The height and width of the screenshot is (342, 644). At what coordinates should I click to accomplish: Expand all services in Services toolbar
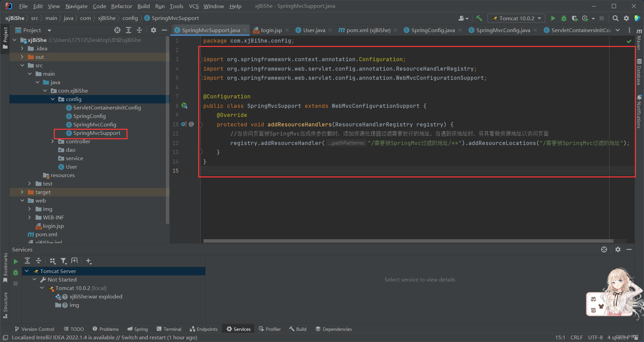click(x=27, y=261)
